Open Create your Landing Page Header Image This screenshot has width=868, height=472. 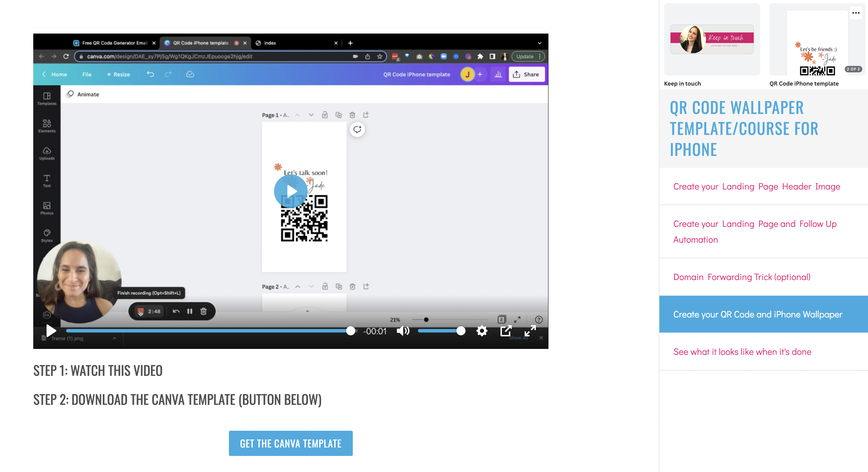point(756,187)
